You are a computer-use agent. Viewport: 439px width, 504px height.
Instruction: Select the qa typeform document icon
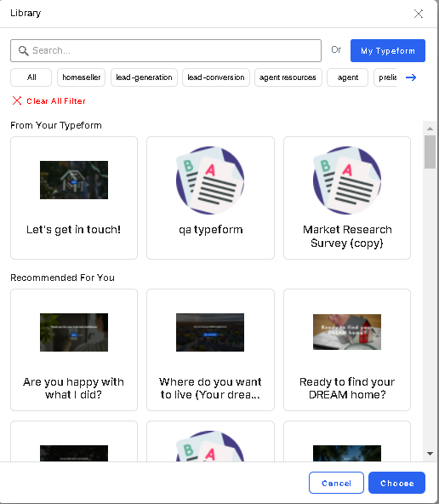(210, 180)
